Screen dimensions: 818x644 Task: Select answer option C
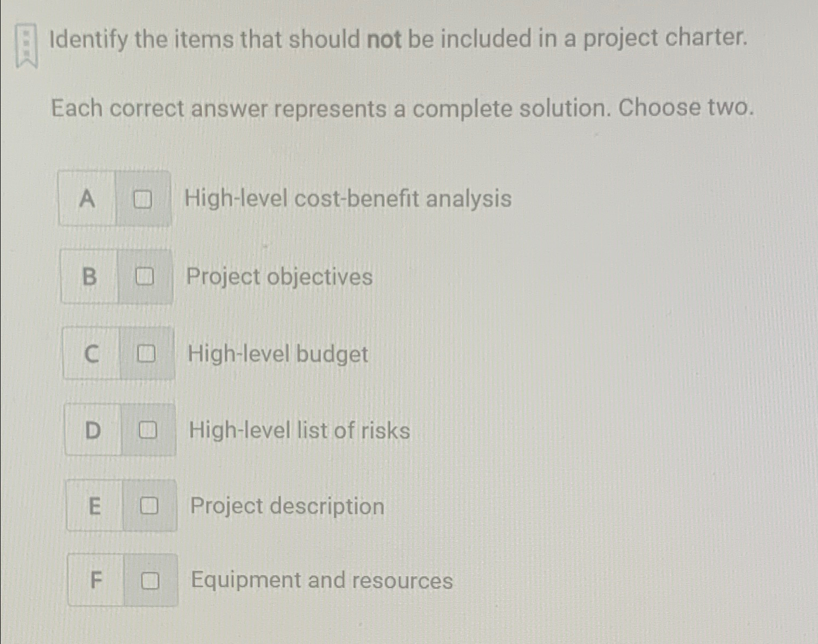point(91,353)
